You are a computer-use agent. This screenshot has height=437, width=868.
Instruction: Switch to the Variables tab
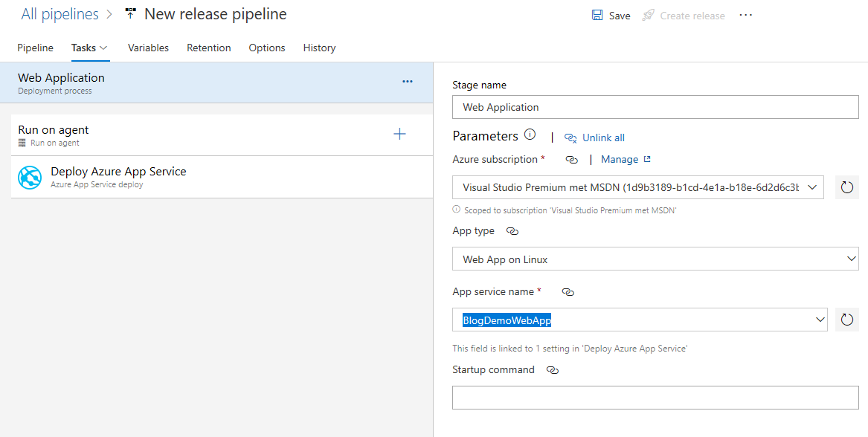pos(148,47)
